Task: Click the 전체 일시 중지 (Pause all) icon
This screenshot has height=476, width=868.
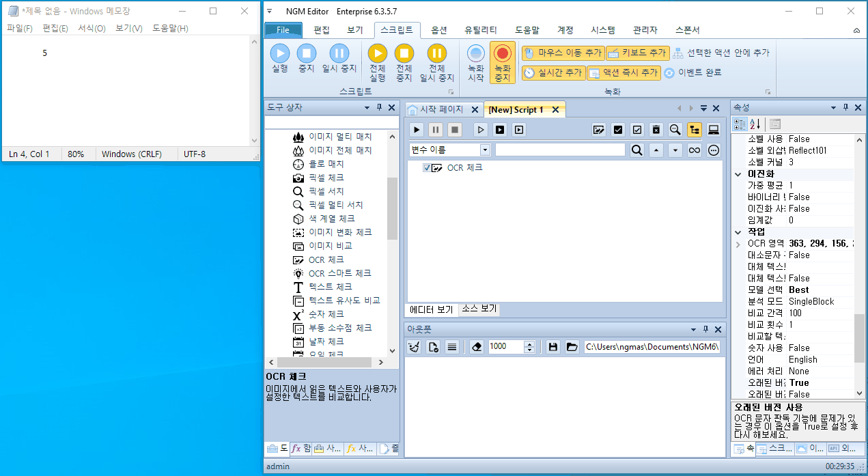Action: click(x=437, y=53)
